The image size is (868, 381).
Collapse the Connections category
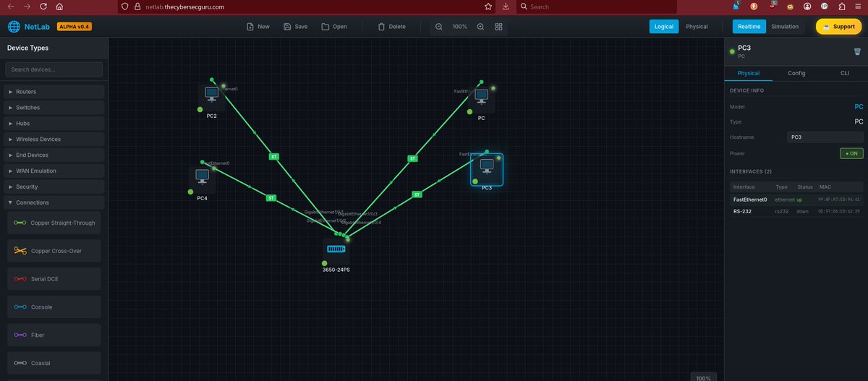click(x=54, y=202)
